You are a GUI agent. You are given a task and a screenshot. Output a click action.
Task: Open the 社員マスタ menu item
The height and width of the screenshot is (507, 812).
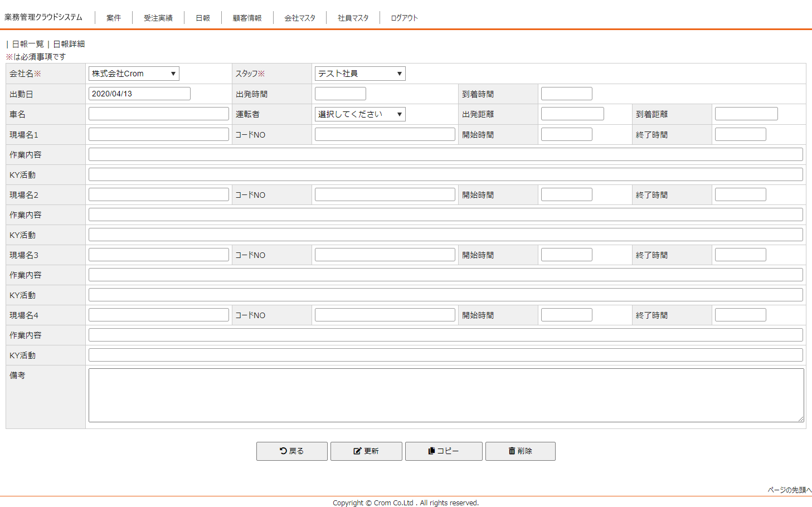tap(353, 18)
